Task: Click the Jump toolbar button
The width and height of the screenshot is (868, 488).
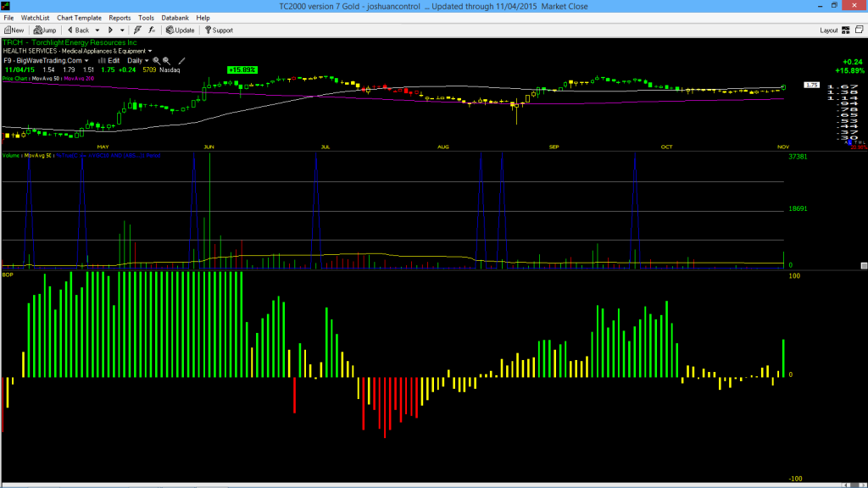Action: pyautogui.click(x=45, y=30)
